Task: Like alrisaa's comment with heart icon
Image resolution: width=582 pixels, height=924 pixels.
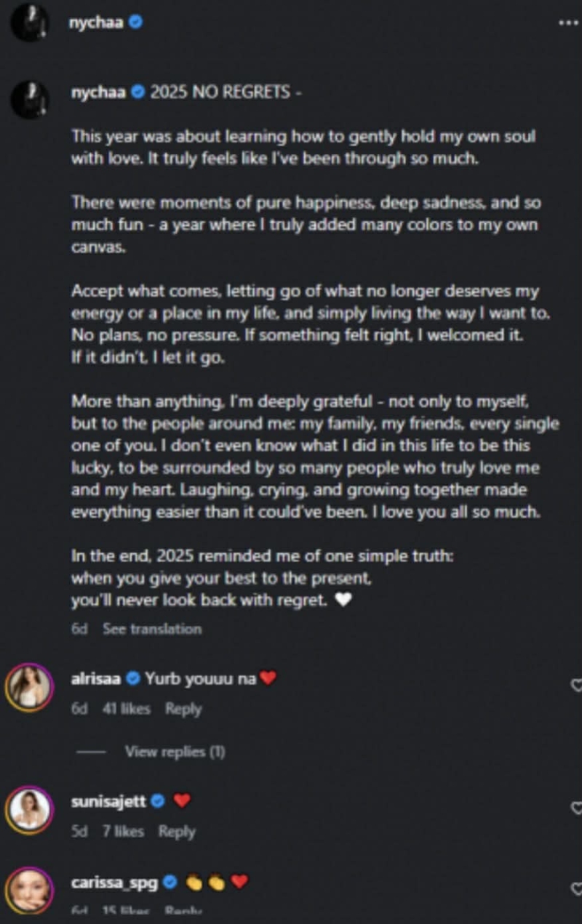Action: tap(576, 685)
